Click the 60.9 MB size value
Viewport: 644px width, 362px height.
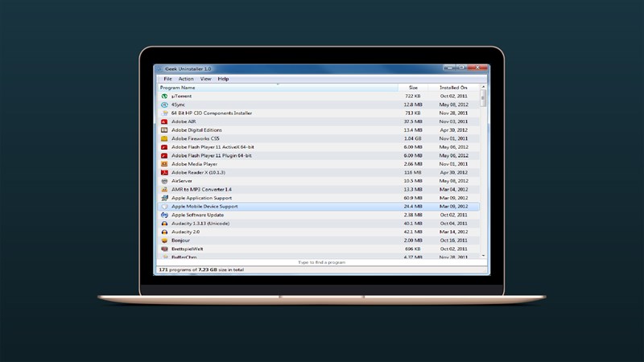pos(413,198)
